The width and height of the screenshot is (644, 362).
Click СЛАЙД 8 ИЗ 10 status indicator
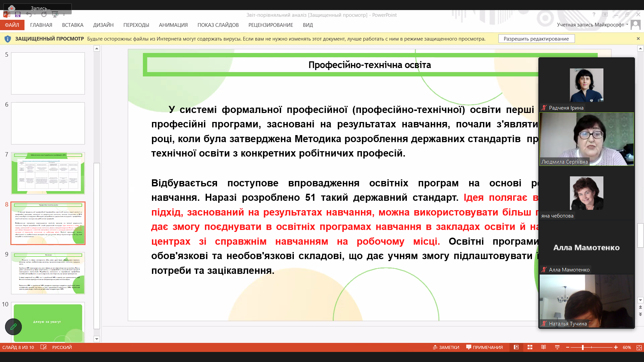click(18, 347)
